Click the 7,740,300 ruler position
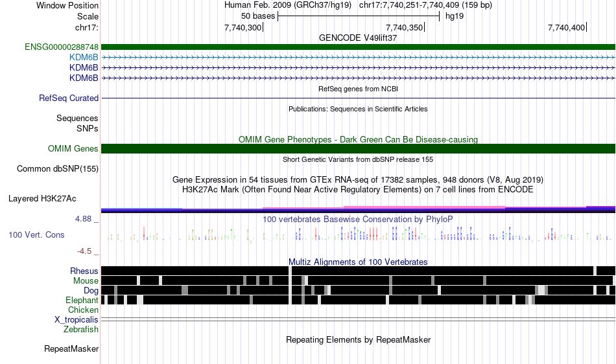Image resolution: width=616 pixels, height=364 pixels. (x=243, y=27)
